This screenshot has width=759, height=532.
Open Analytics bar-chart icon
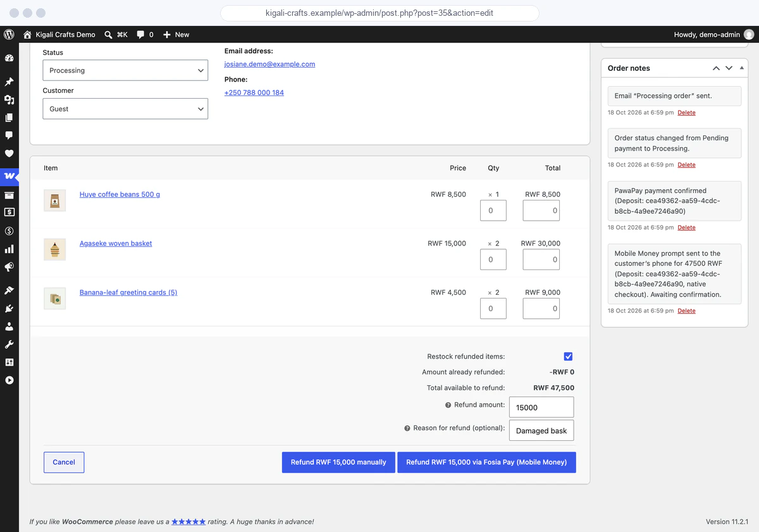point(9,249)
